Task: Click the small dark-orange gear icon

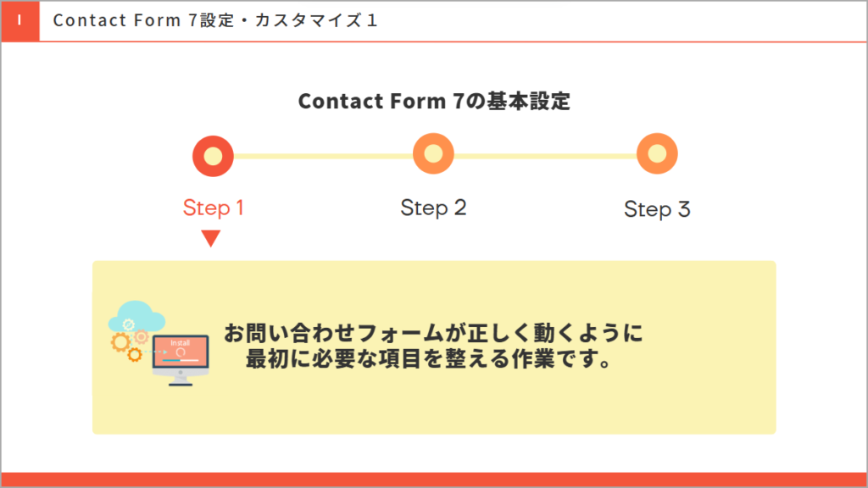Action: pos(135,355)
